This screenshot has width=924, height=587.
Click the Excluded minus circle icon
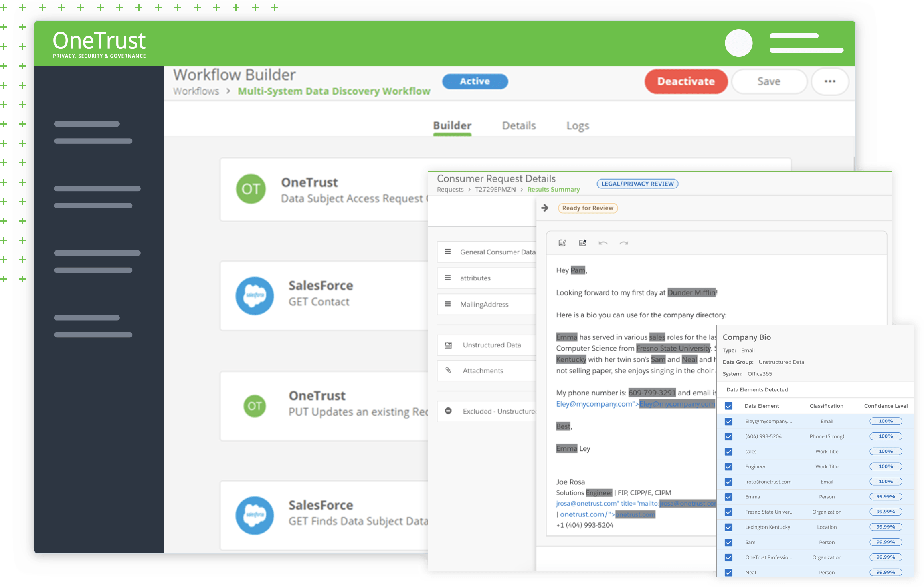(448, 411)
